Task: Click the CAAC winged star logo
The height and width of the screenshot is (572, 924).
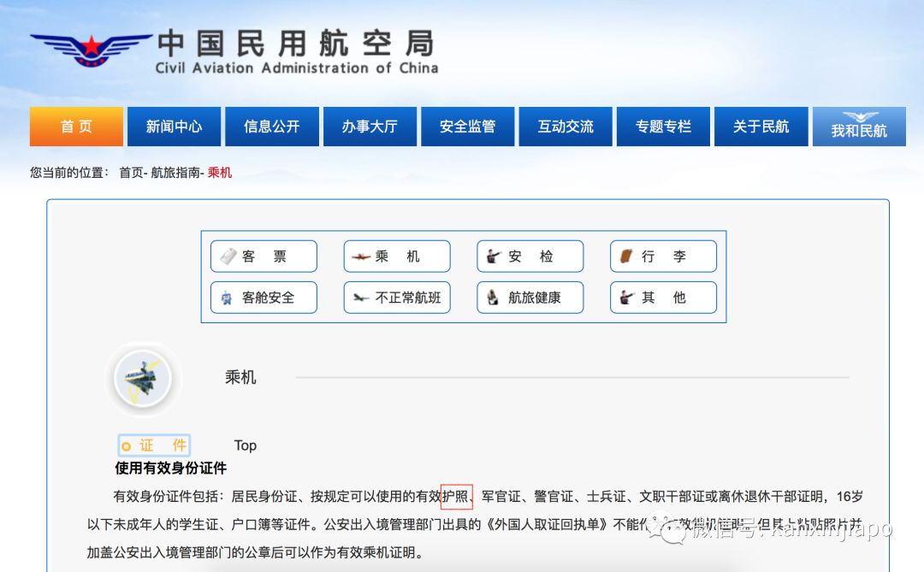Action: (x=91, y=50)
